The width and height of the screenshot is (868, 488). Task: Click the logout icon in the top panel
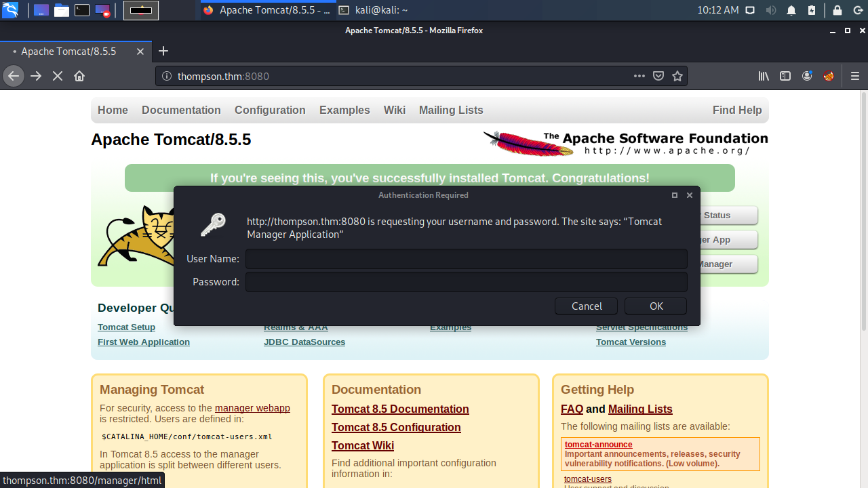[858, 10]
